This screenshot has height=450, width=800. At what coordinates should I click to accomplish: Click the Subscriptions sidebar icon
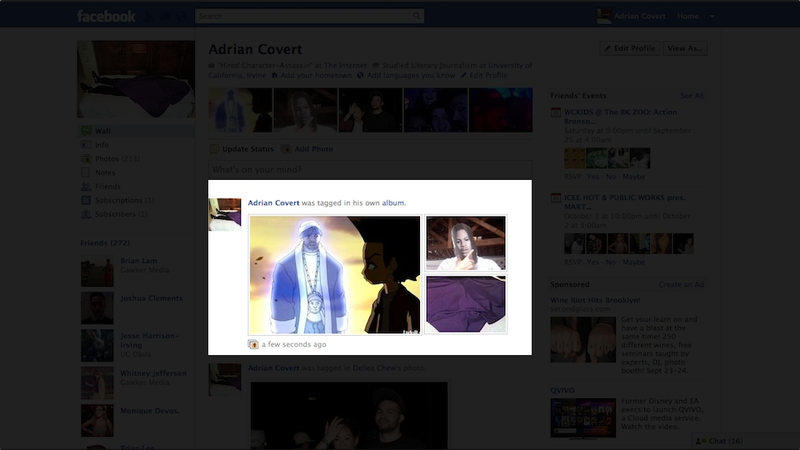(x=86, y=200)
